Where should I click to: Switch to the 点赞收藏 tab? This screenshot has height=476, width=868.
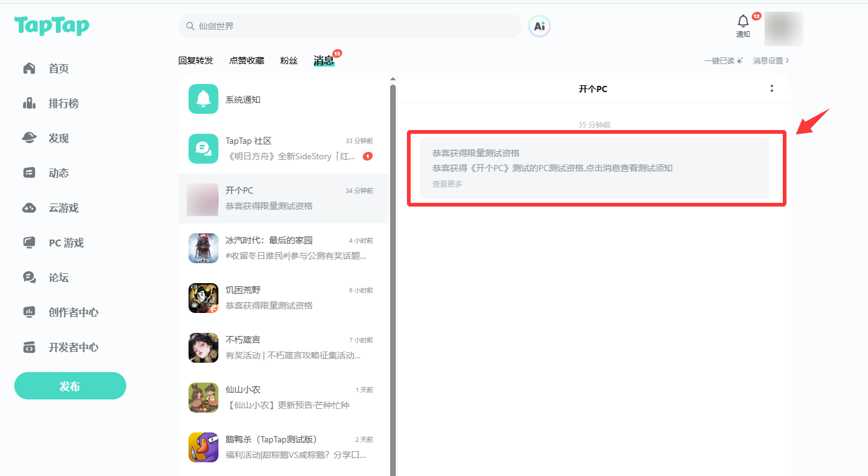[246, 60]
